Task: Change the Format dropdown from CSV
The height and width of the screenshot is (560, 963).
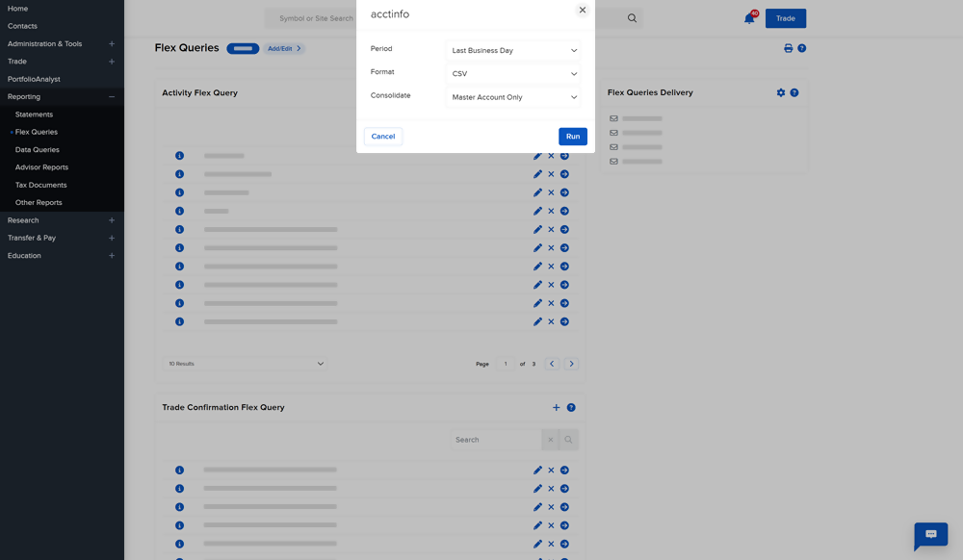Action: [512, 73]
